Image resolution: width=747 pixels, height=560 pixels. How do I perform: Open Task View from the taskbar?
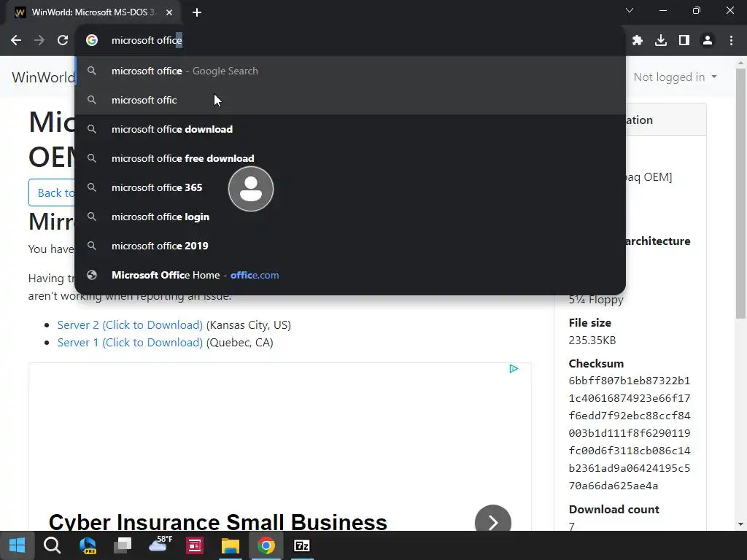[123, 545]
